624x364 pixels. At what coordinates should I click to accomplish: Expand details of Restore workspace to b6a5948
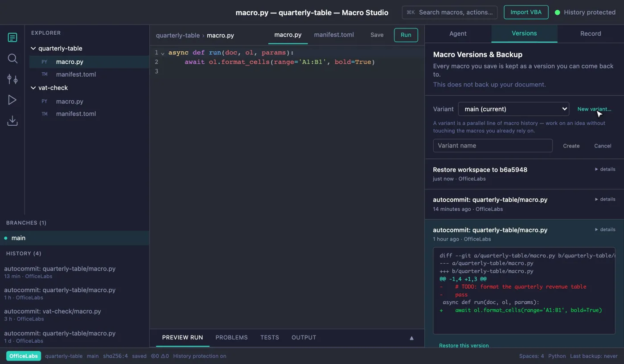pos(605,169)
